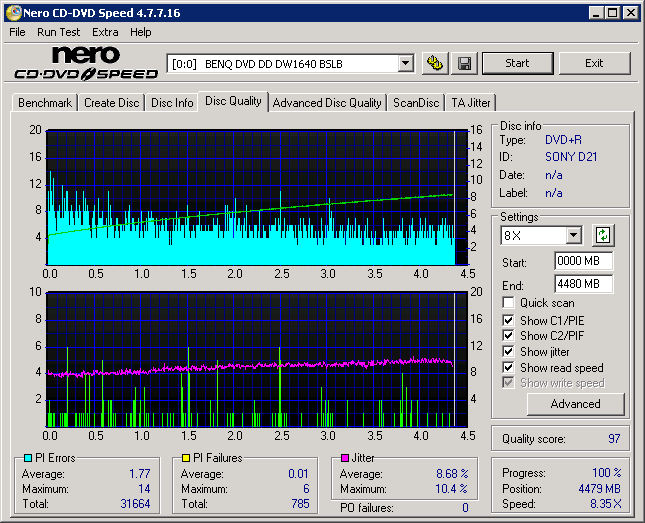Go to the TA Jitter tab
This screenshot has height=523, width=645.
tap(470, 103)
